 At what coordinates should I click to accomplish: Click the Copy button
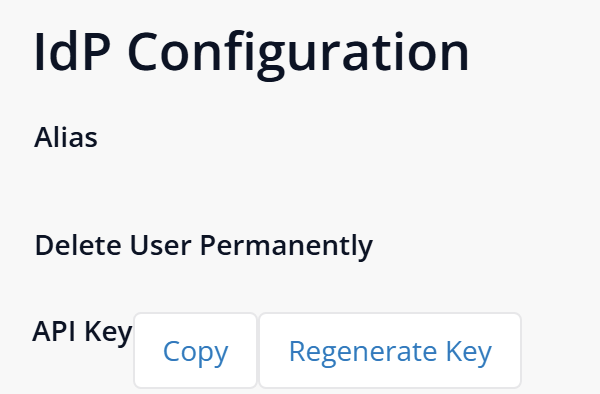coord(195,350)
